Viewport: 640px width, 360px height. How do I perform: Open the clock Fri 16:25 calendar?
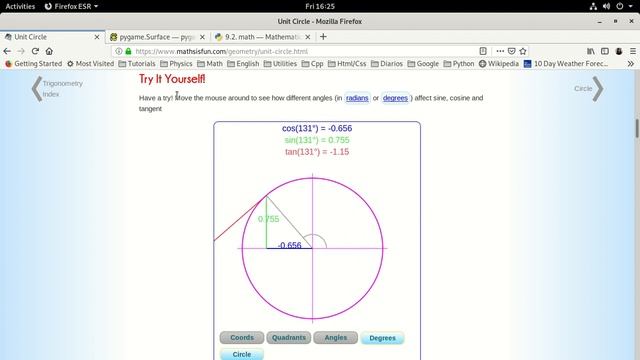320,6
